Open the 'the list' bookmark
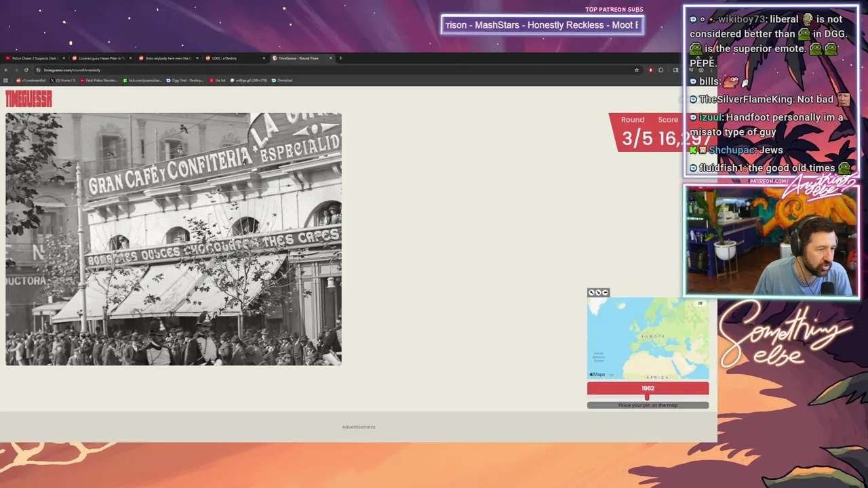This screenshot has width=868, height=488. tap(218, 80)
